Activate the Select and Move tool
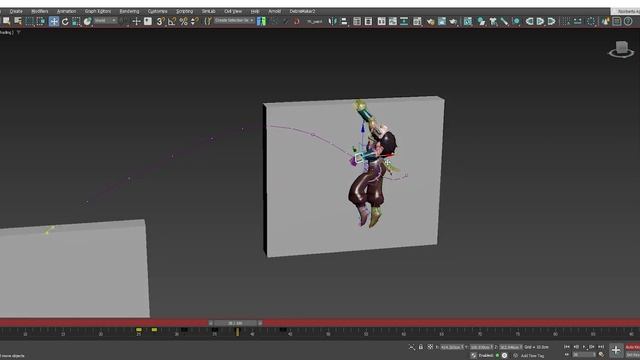The image size is (640, 360). (53, 21)
